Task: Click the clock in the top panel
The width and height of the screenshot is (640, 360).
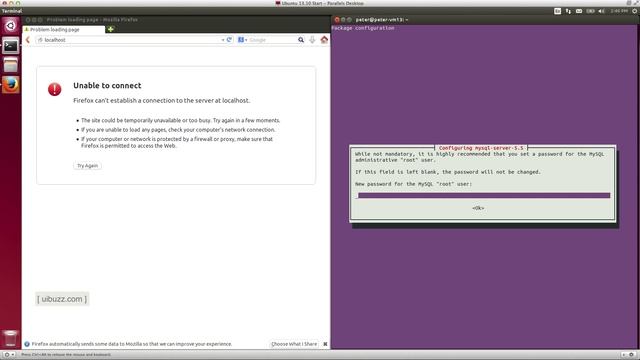Action: point(619,11)
